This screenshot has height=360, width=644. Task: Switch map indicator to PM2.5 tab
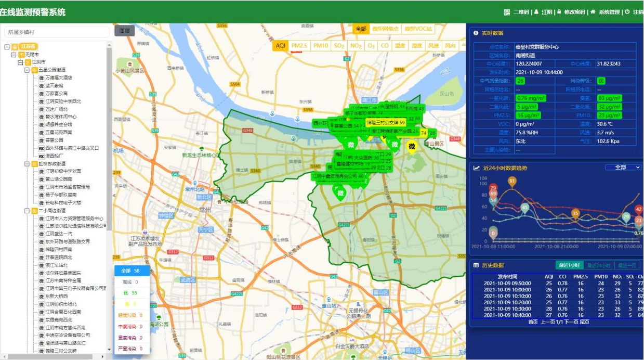click(299, 46)
